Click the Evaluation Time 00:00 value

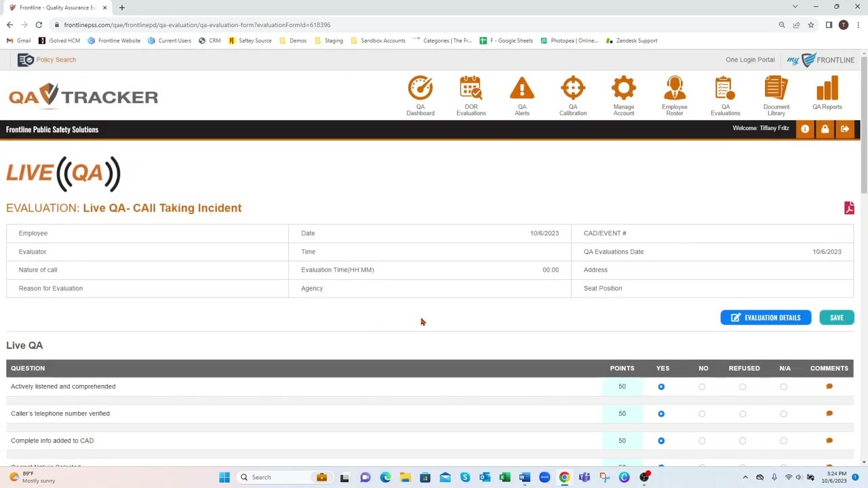[551, 270]
